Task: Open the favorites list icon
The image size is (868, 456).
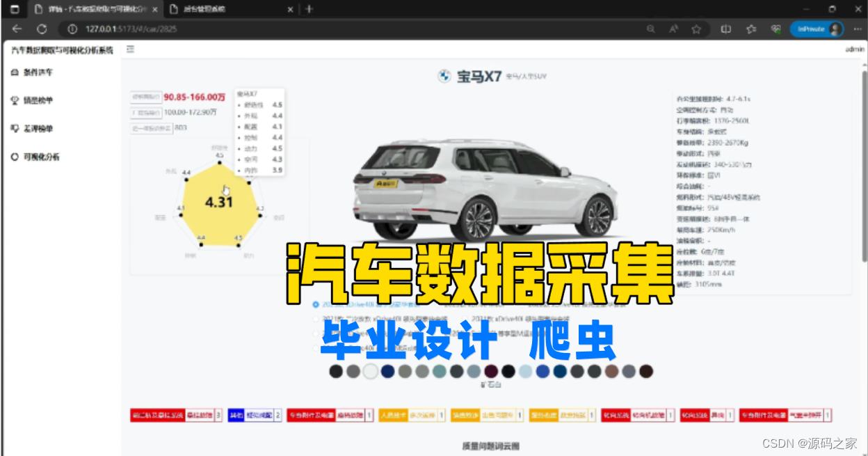Action: point(751,29)
